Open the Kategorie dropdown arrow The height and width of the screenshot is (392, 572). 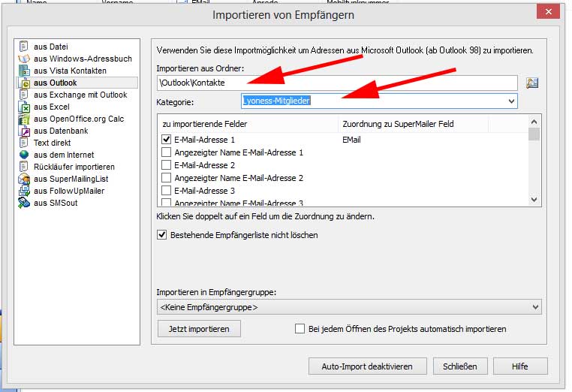pyautogui.click(x=511, y=101)
